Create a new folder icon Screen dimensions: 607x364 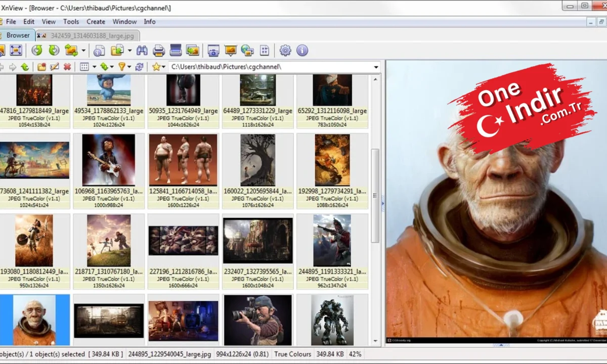[x=42, y=67]
